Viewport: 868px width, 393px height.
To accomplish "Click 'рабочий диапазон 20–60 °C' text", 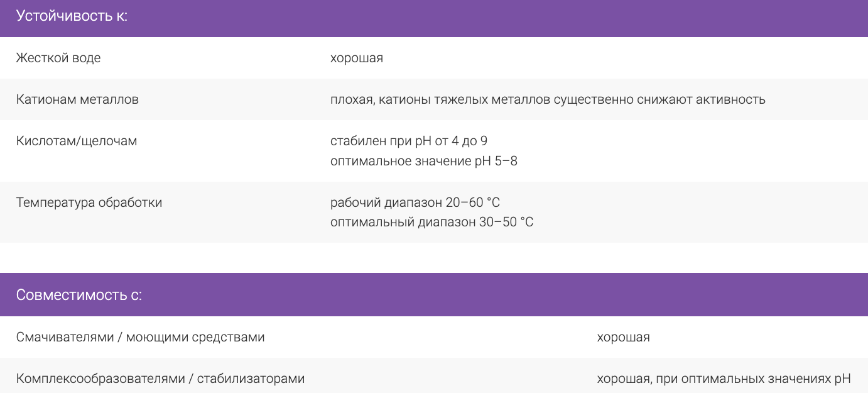I will 415,202.
